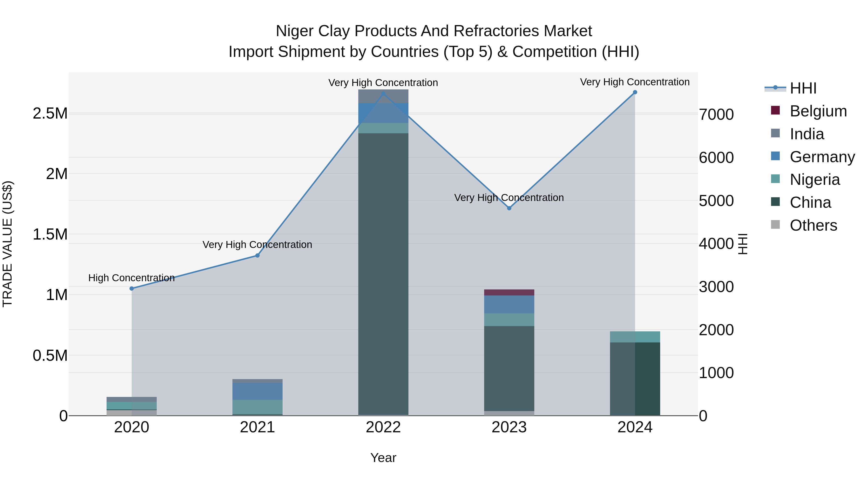Click 'Very High Concentration' label above 2023
Screen dimensions: 868x488
[509, 197]
